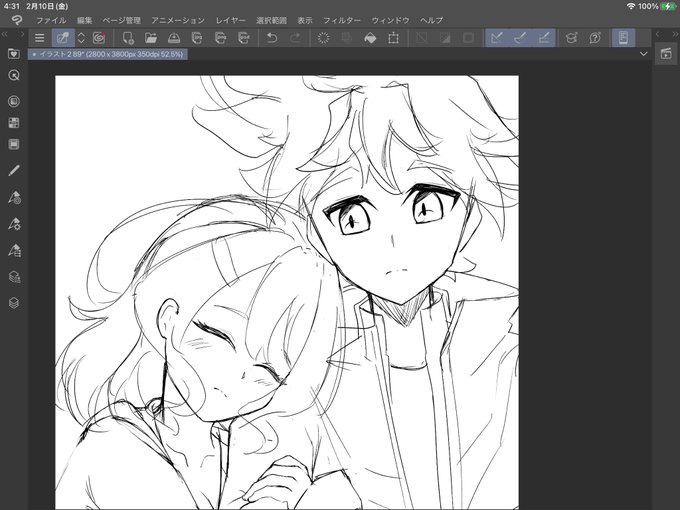
Task: Click the Invert selected area icon
Action: 445,38
